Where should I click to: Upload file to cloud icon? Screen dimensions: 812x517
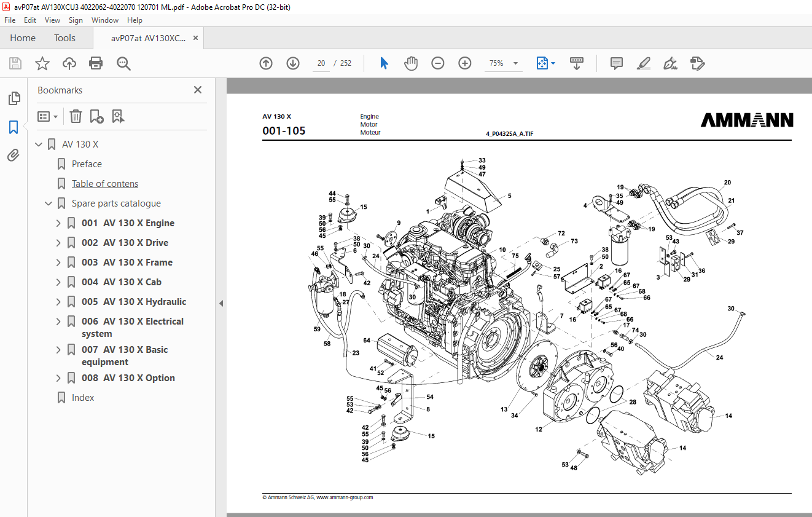[x=69, y=63]
